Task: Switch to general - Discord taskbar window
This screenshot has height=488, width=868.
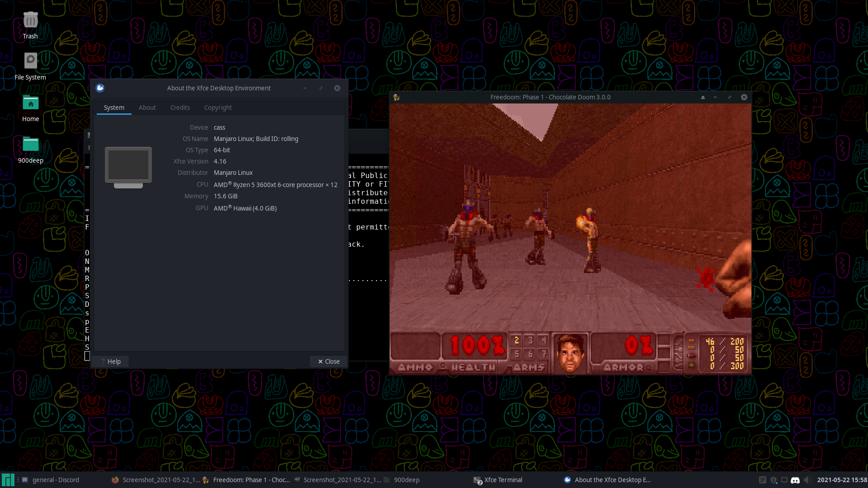Action: coord(55,480)
